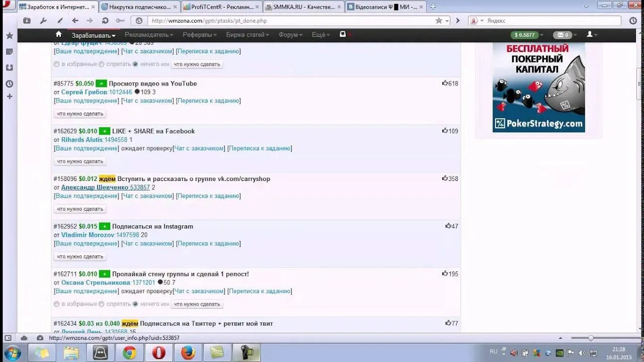Screen dimensions: 644x362
Task: Click thumbs-up icon for task #162629
Action: (x=445, y=131)
